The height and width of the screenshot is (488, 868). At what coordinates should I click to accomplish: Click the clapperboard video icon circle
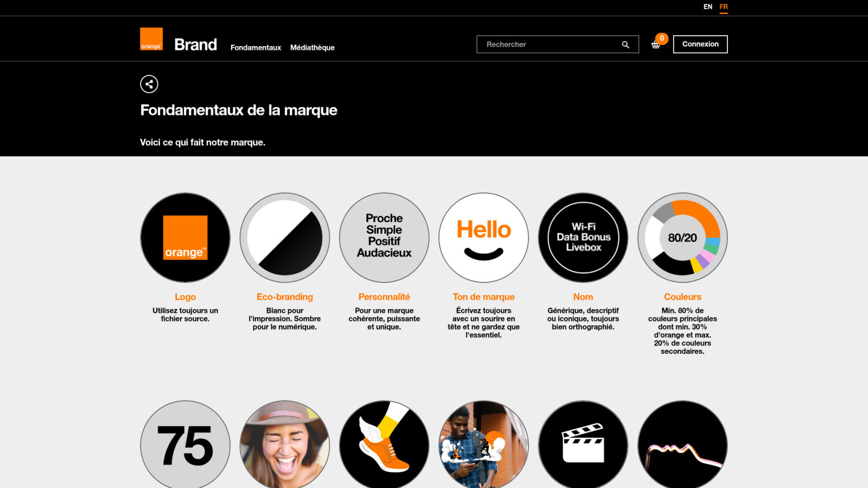[583, 445]
